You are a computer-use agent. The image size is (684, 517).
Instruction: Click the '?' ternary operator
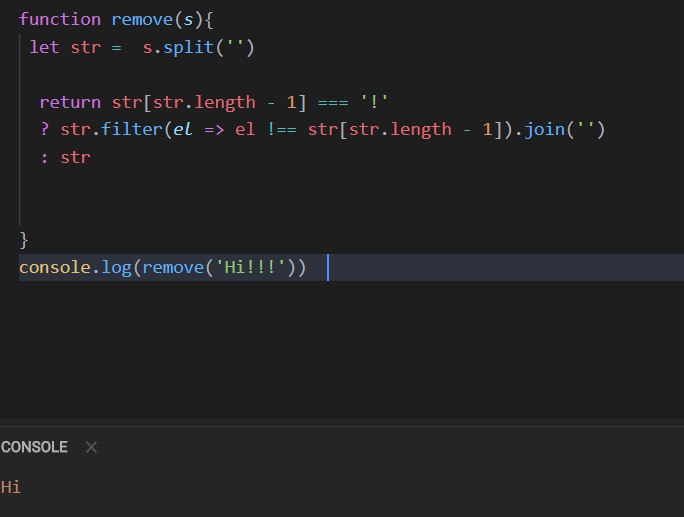[x=44, y=129]
